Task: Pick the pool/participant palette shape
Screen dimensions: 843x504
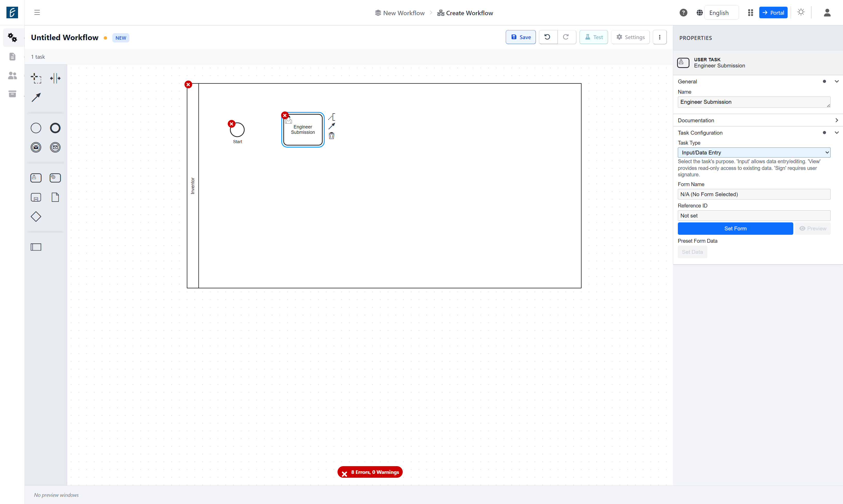Action: click(36, 247)
